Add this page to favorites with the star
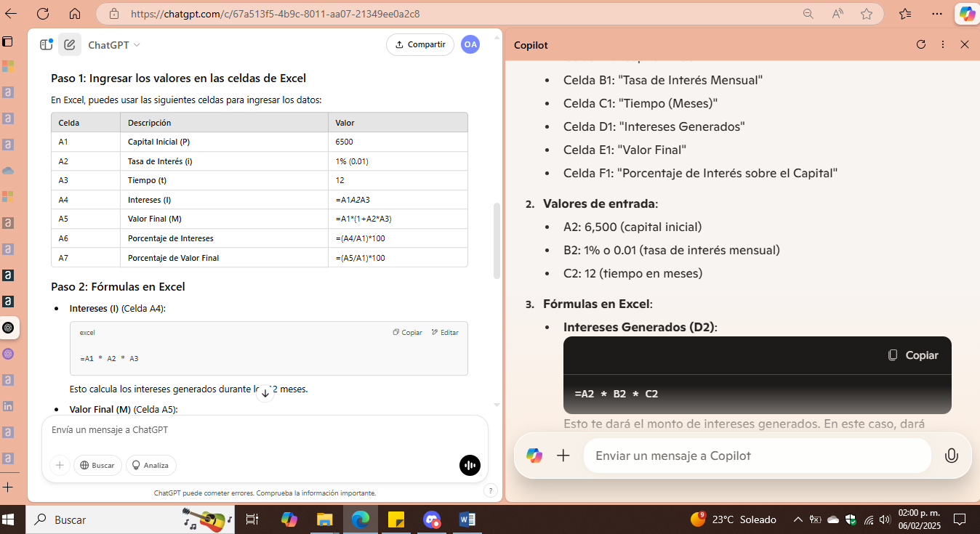The width and height of the screenshot is (980, 534). [x=867, y=14]
